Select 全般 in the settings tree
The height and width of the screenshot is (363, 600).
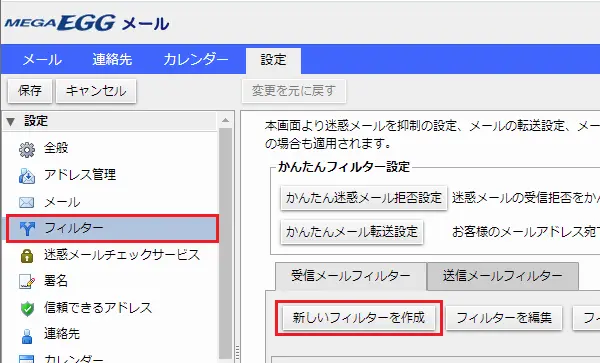click(56, 148)
